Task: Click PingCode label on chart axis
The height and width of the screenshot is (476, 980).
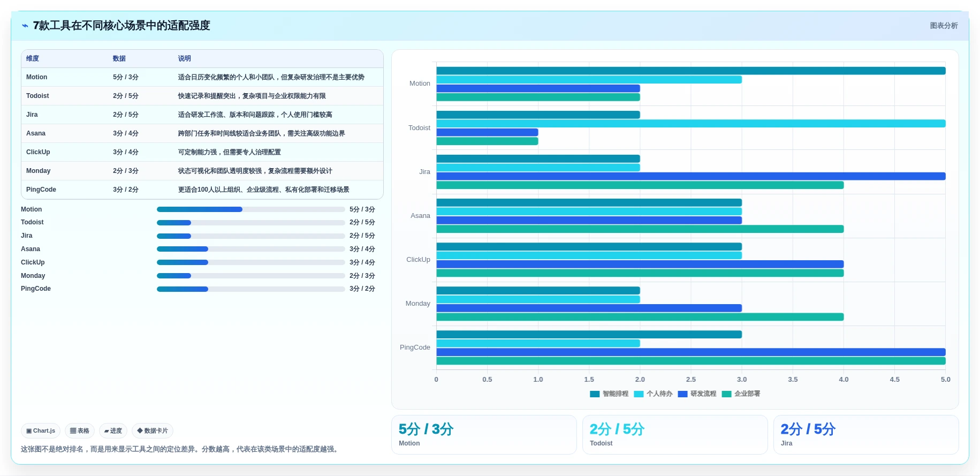Action: click(415, 347)
